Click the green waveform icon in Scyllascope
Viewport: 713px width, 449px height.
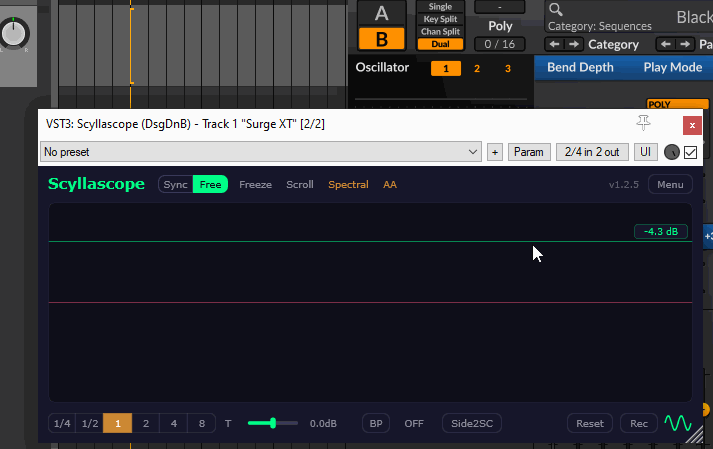click(x=678, y=423)
